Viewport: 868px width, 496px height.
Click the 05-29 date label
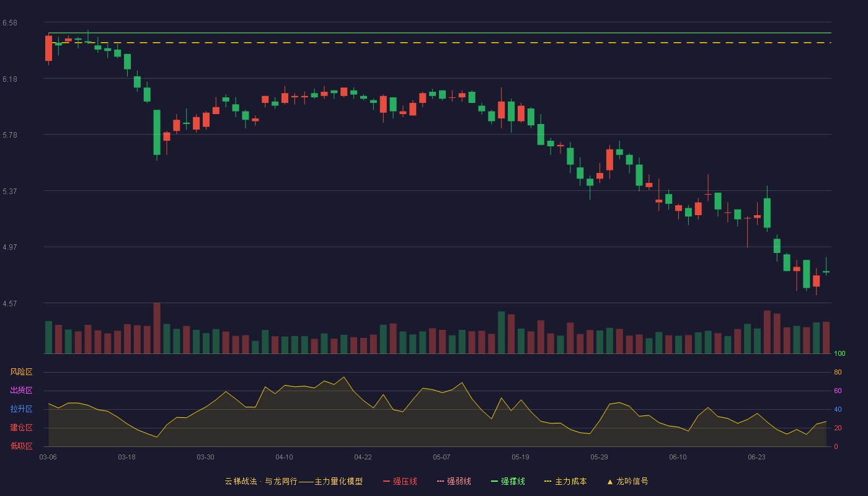coord(599,457)
